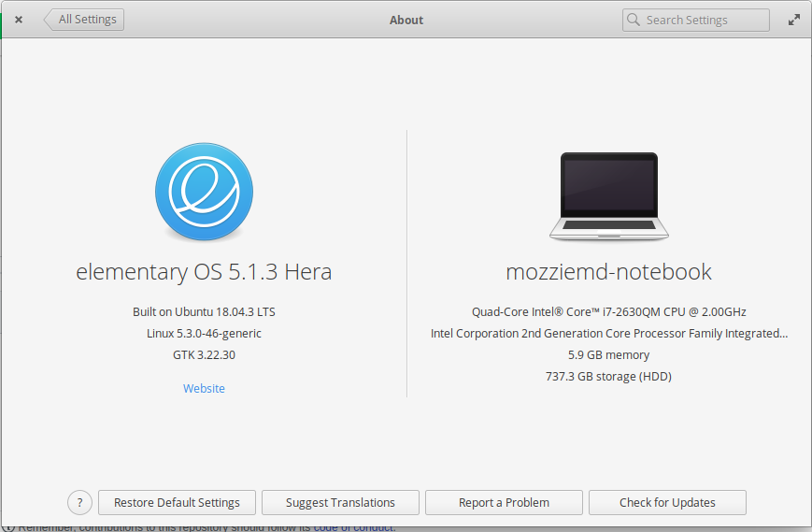Click the magnifier icon in search box
The height and width of the screenshot is (532, 812).
point(633,20)
